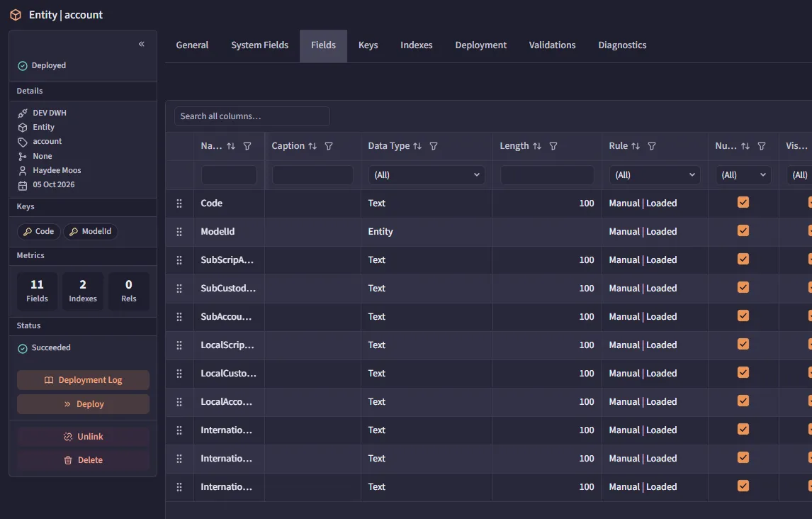
Task: Open the Rule (All) filter dropdown
Action: click(655, 175)
